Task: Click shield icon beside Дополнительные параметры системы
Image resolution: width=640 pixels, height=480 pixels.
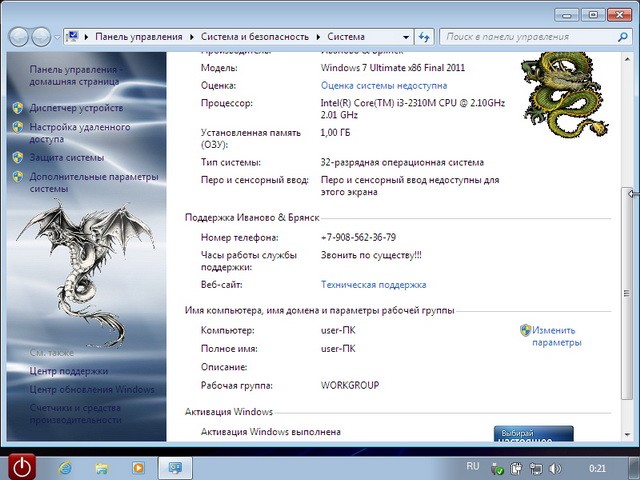Action: (x=18, y=177)
